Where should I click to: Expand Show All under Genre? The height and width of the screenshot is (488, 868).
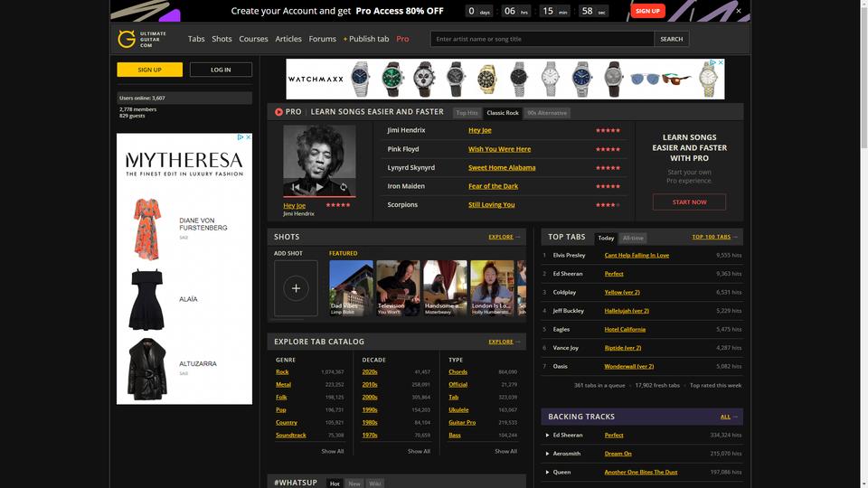pyautogui.click(x=333, y=452)
